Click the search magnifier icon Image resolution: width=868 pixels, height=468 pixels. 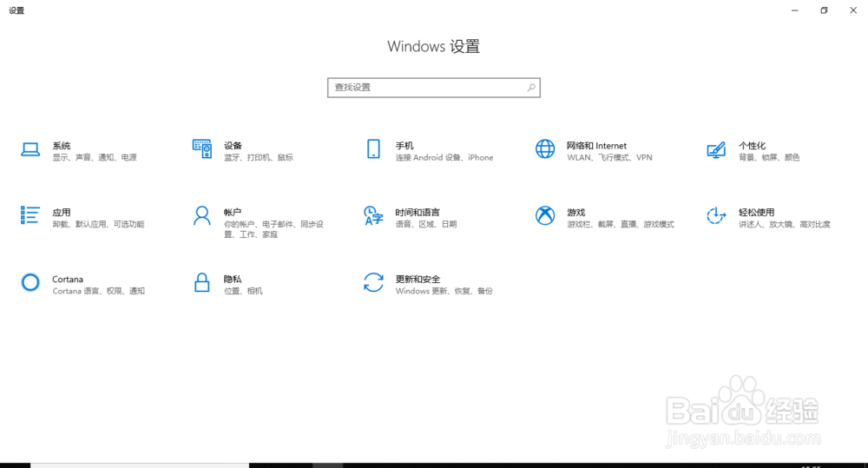(x=531, y=88)
